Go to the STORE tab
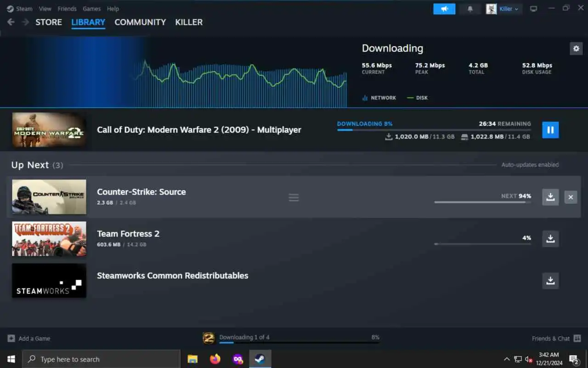 pos(49,22)
